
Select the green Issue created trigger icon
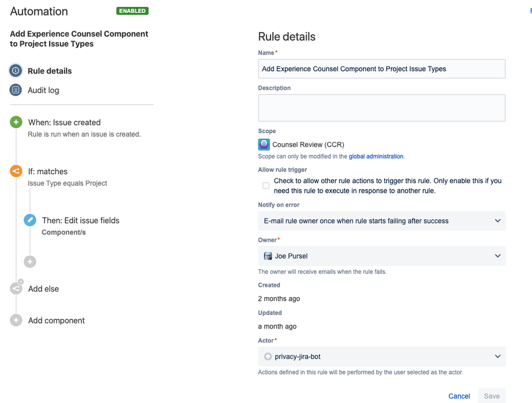(x=16, y=122)
